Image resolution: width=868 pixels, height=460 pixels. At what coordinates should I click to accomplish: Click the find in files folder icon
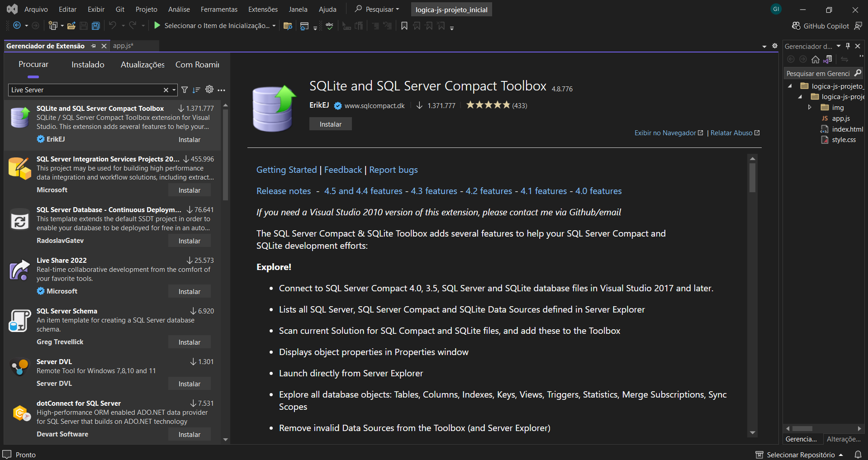point(287,26)
